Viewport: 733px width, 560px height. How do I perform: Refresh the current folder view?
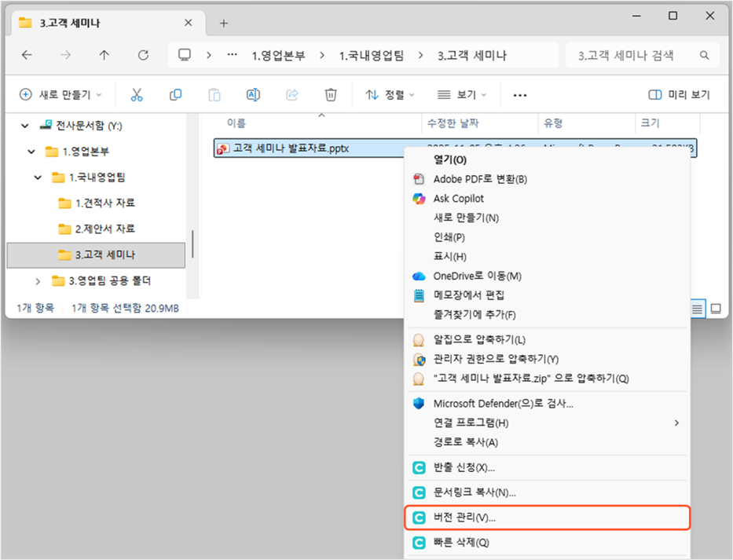click(143, 55)
